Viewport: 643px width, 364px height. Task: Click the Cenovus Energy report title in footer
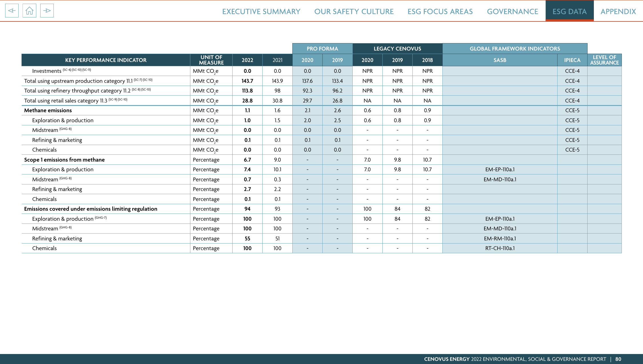pos(515,359)
